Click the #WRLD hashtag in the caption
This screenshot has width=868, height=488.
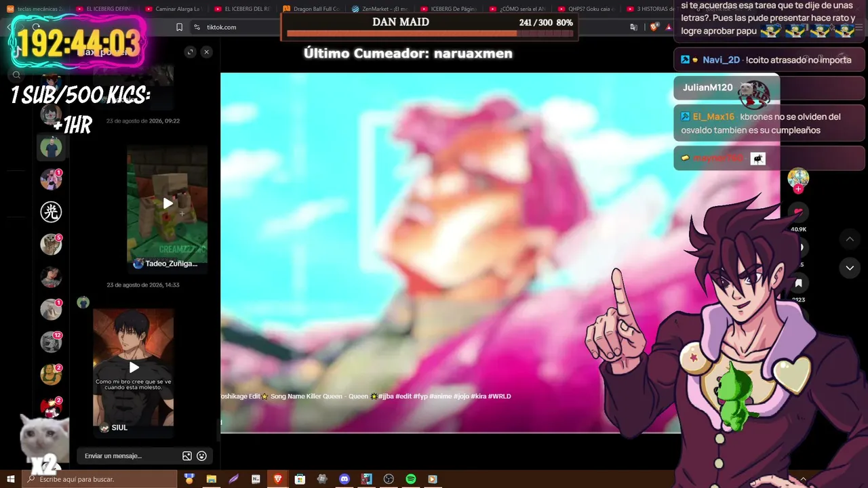click(x=500, y=396)
